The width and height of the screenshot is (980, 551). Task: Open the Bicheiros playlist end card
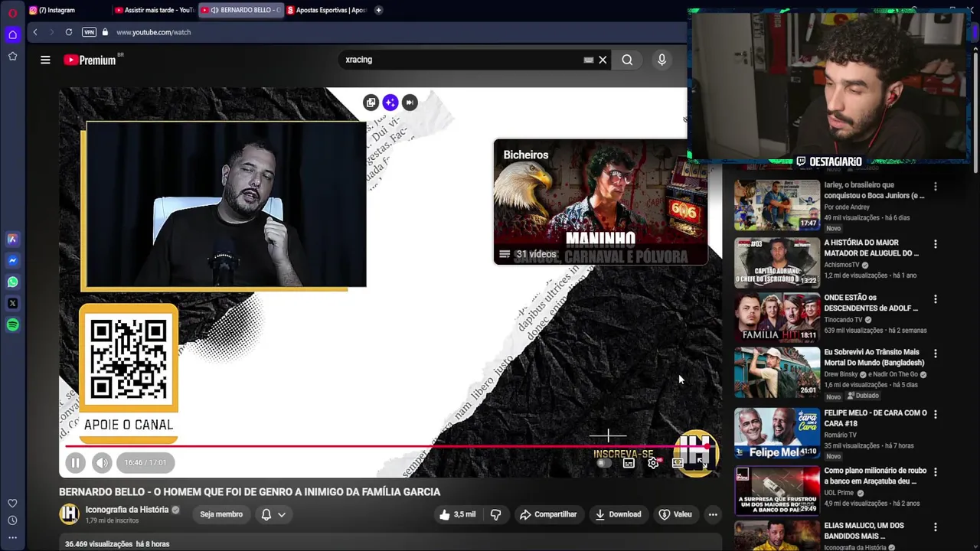click(599, 201)
